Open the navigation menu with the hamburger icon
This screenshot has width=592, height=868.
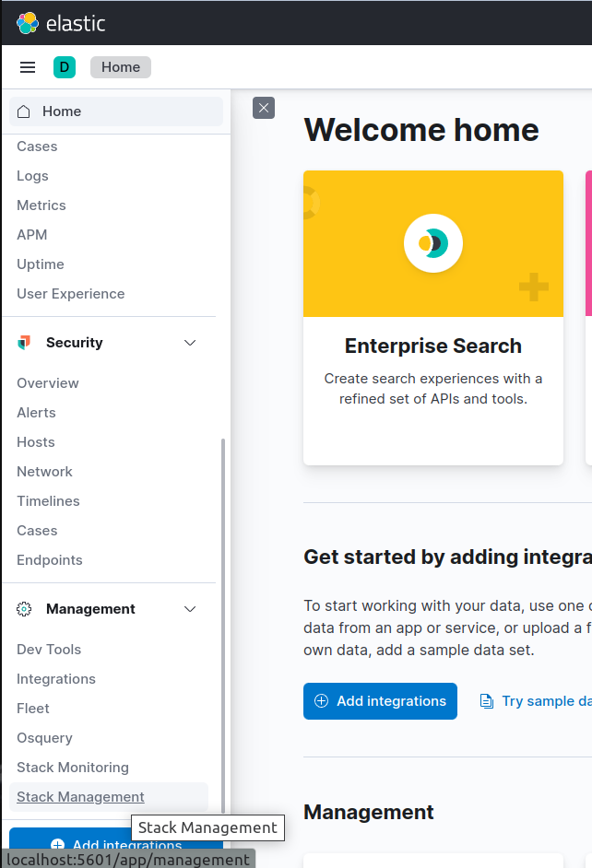tap(27, 66)
